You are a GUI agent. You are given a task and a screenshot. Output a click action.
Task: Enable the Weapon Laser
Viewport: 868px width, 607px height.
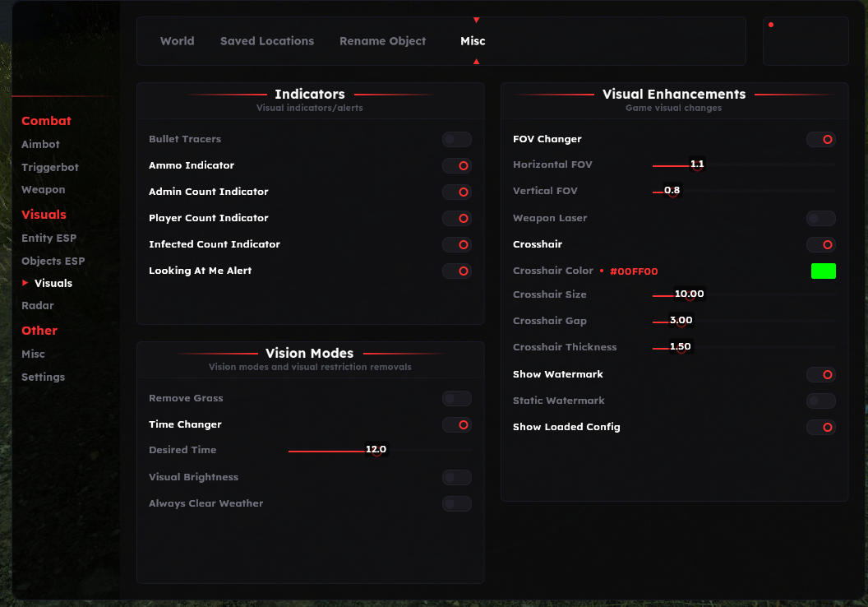tap(821, 218)
